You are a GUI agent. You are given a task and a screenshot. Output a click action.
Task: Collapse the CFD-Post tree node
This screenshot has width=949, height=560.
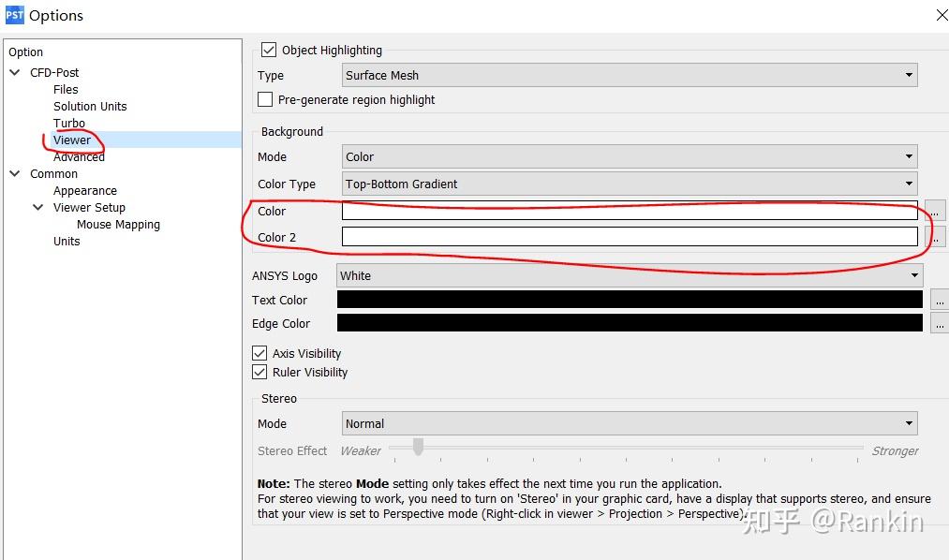pos(14,72)
